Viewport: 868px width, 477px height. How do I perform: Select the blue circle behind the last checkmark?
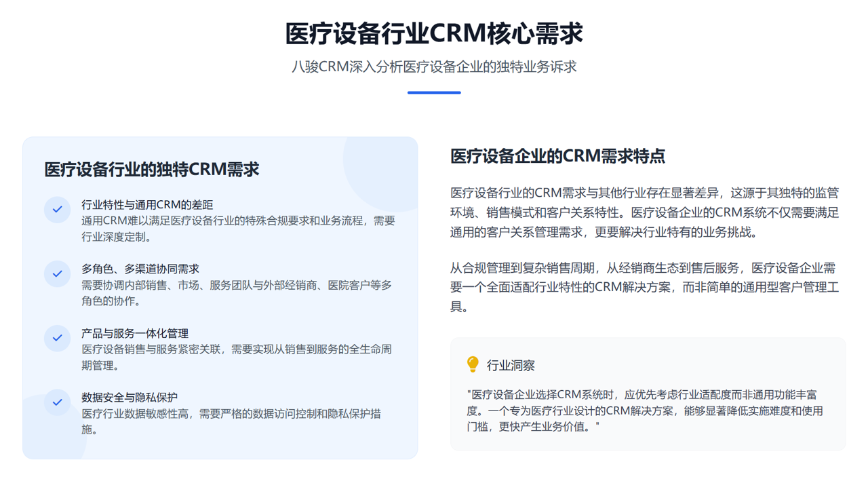pyautogui.click(x=57, y=402)
